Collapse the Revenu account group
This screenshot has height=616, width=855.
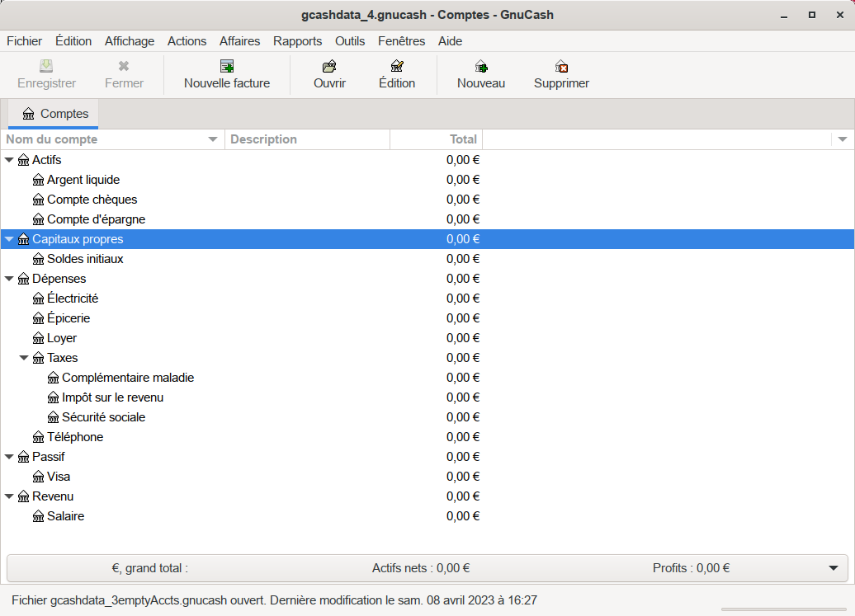[10, 496]
